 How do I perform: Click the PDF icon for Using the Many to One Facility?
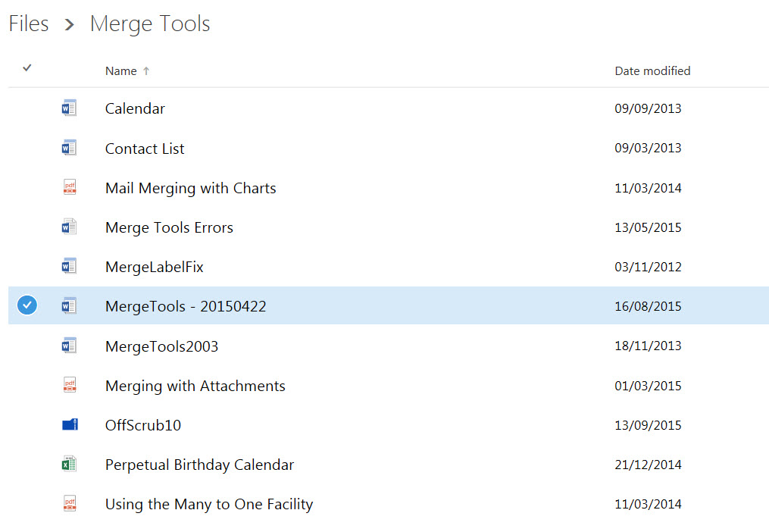tap(70, 503)
